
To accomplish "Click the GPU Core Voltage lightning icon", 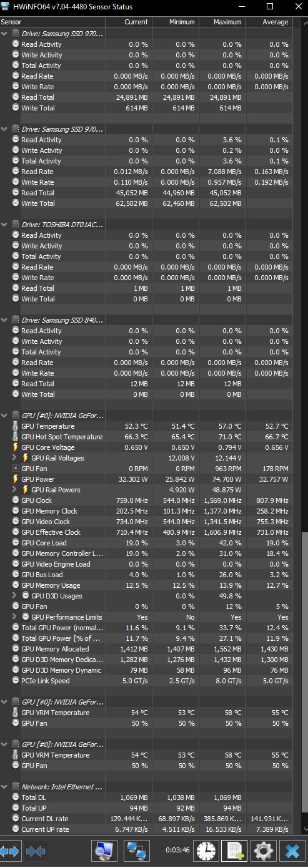I will [x=16, y=447].
